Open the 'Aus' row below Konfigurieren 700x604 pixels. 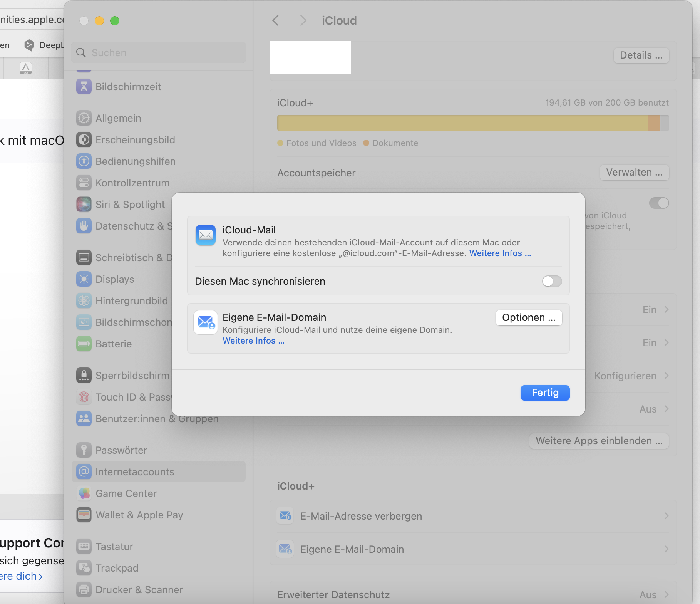654,409
